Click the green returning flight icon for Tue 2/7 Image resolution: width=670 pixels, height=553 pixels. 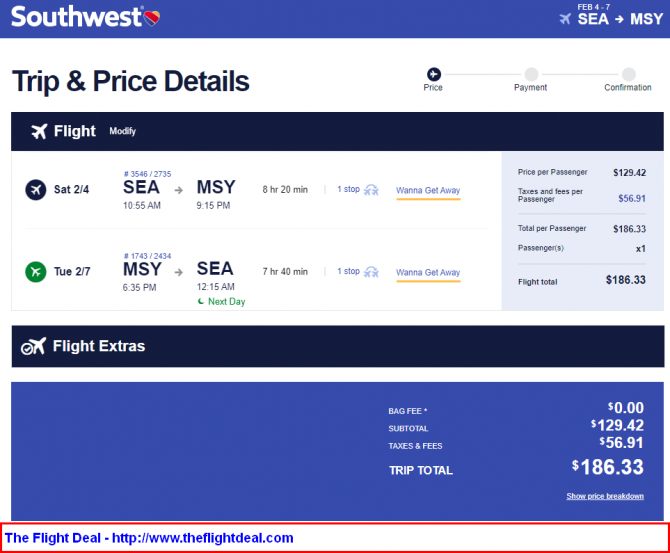click(x=36, y=272)
